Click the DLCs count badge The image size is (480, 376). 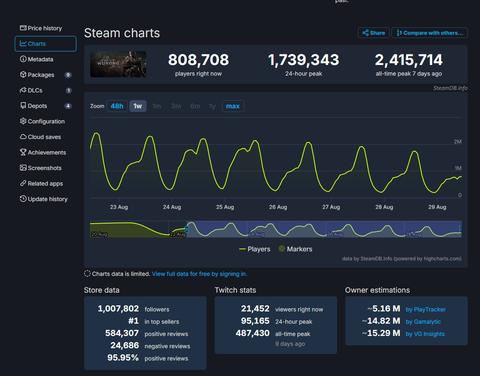(68, 90)
